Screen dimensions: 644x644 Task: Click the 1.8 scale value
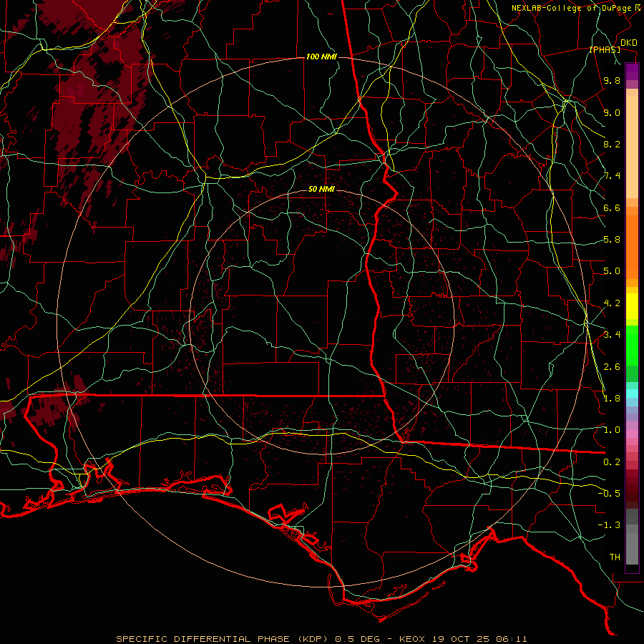coord(612,399)
